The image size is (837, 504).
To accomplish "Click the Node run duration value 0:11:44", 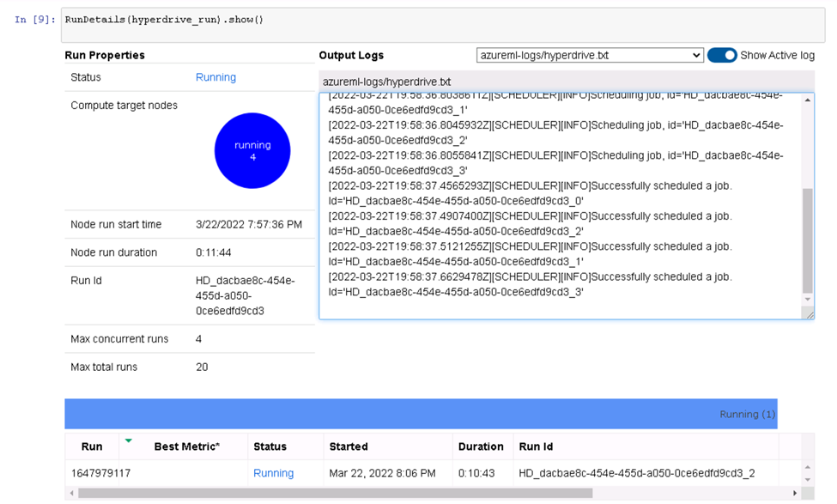I will pos(214,252).
